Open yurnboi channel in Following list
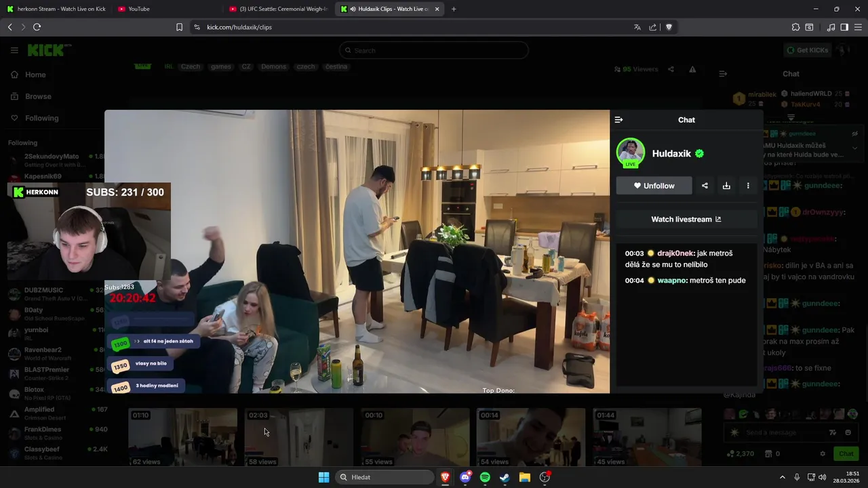The height and width of the screenshot is (488, 868). pyautogui.click(x=57, y=333)
